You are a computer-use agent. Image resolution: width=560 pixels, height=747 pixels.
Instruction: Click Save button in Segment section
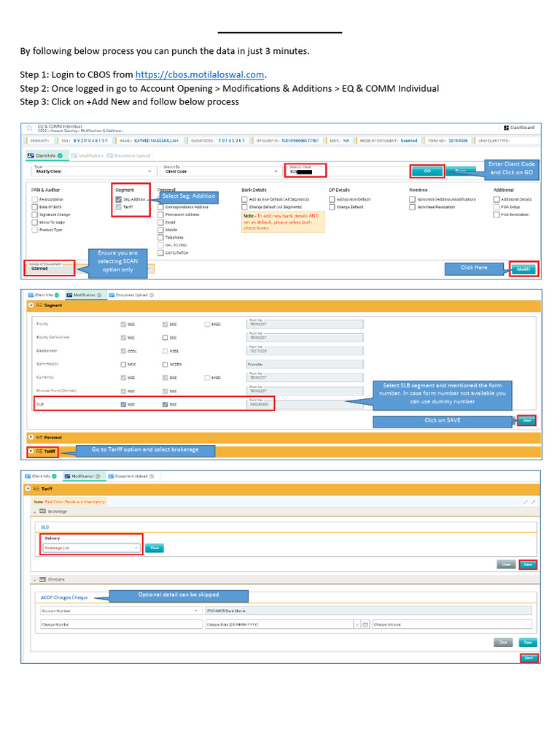[x=526, y=420]
